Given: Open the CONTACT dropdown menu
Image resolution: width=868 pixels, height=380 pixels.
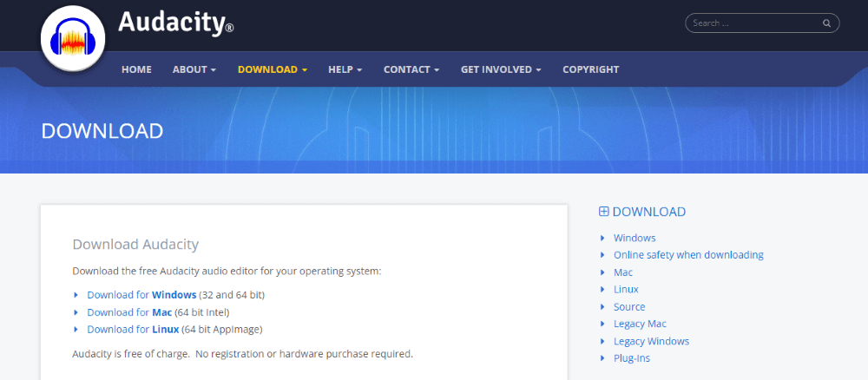Looking at the screenshot, I should coord(411,69).
